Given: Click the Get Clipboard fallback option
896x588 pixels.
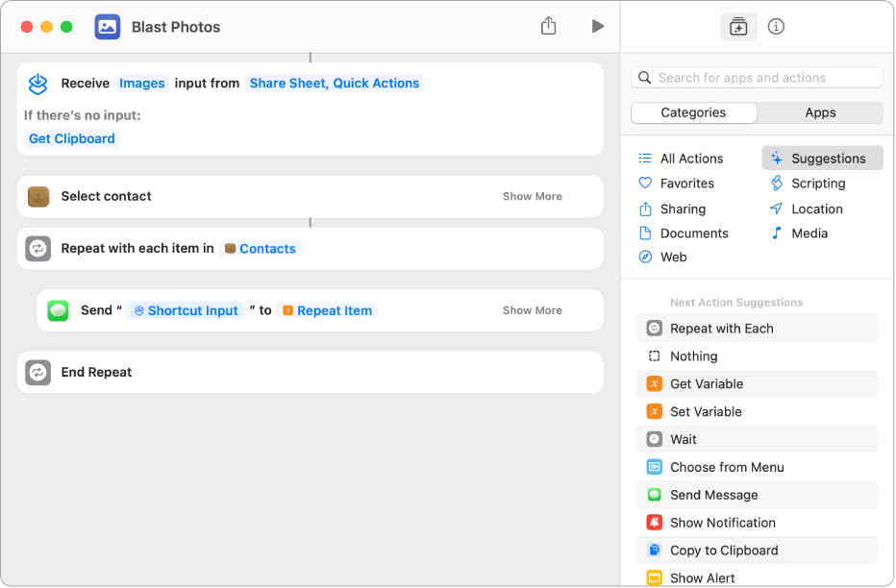Looking at the screenshot, I should tap(72, 138).
